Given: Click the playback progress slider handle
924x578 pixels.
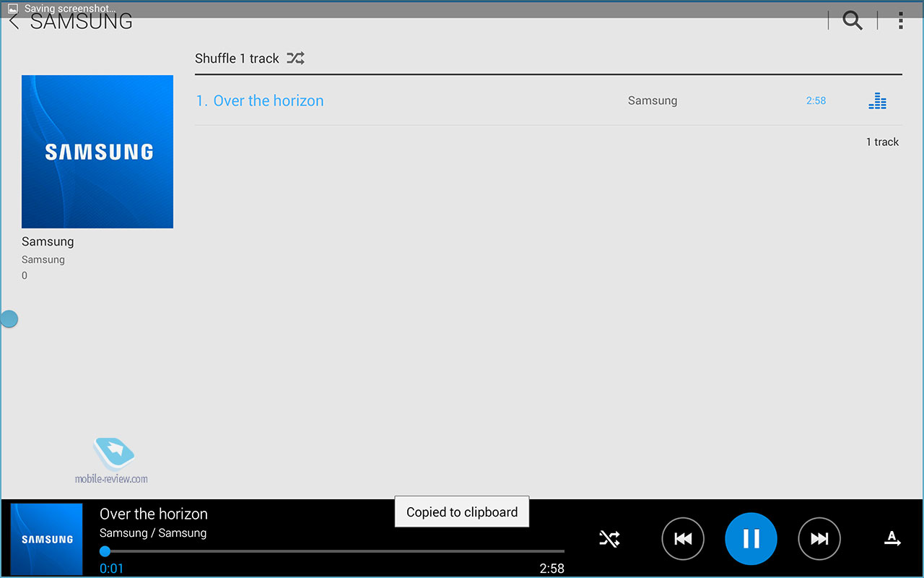Looking at the screenshot, I should [105, 551].
